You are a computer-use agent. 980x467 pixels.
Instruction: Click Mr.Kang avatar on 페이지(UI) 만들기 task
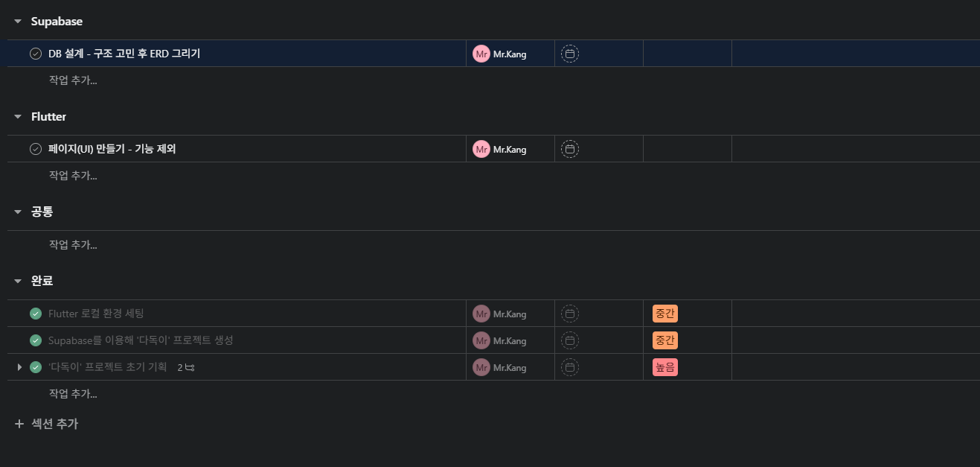tap(481, 149)
